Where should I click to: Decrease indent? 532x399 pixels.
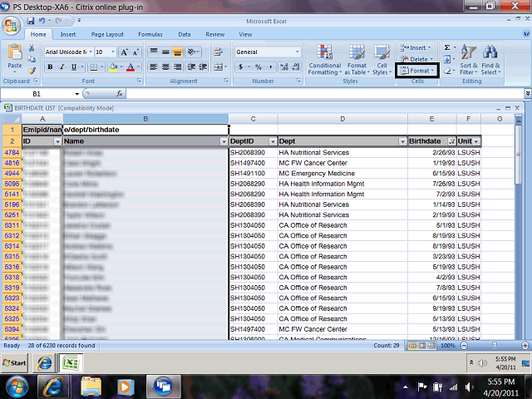191,66
